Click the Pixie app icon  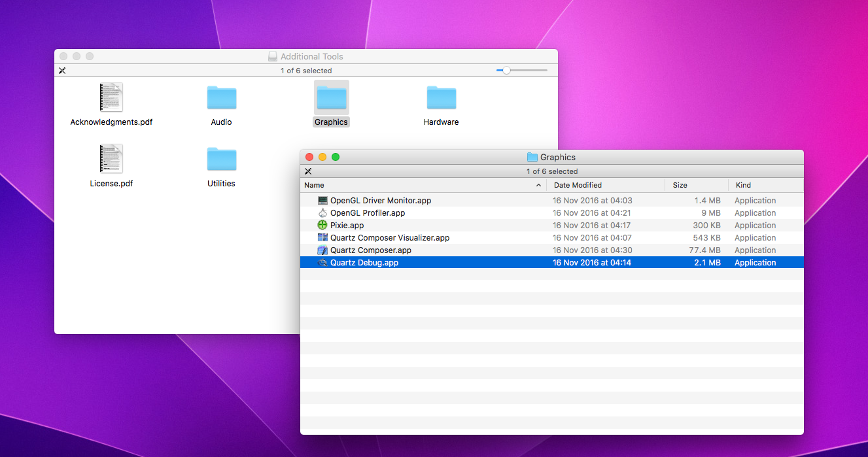coord(322,226)
